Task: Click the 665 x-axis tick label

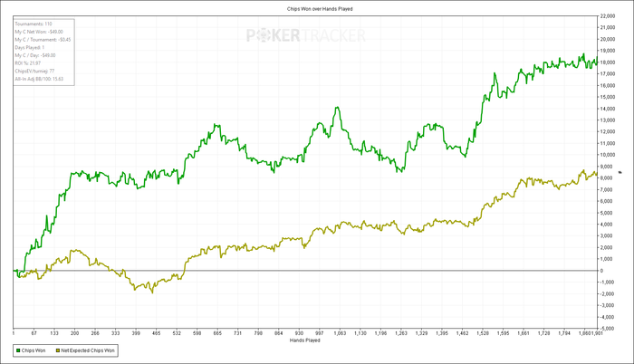Action: 217,333
